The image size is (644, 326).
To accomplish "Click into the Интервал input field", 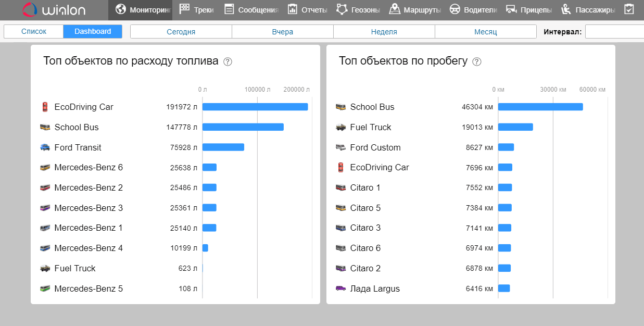I will pyautogui.click(x=614, y=32).
